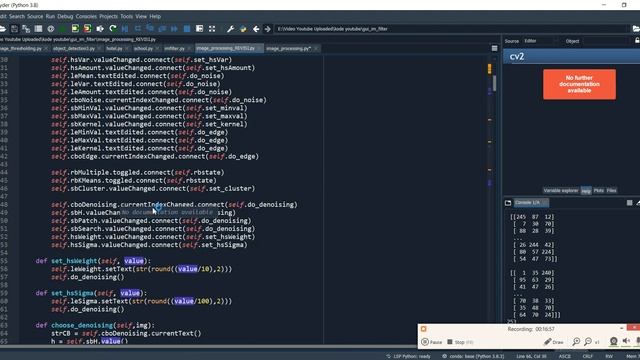Open the Search menu
Image resolution: width=640 pixels, height=360 pixels.
[17, 16]
